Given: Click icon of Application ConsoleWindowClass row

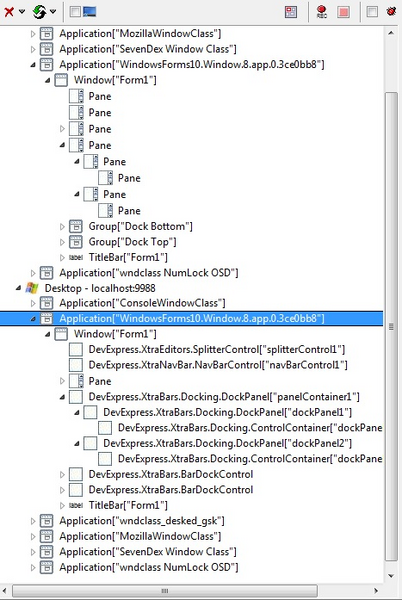Looking at the screenshot, I should point(46,303).
